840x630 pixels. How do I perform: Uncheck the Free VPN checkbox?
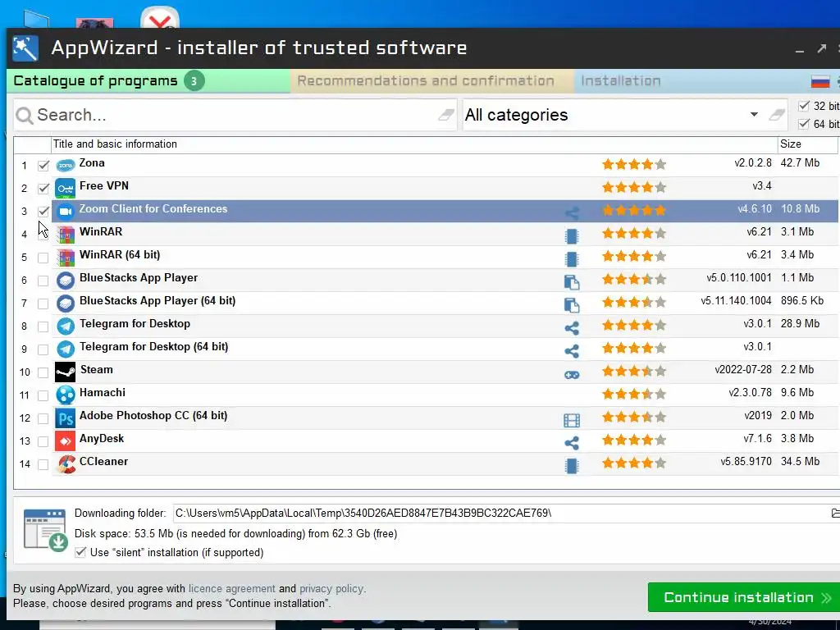click(43, 189)
